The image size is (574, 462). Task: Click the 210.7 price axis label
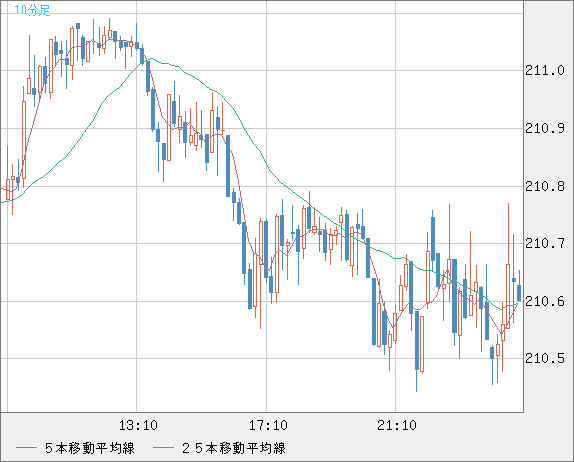click(x=545, y=243)
